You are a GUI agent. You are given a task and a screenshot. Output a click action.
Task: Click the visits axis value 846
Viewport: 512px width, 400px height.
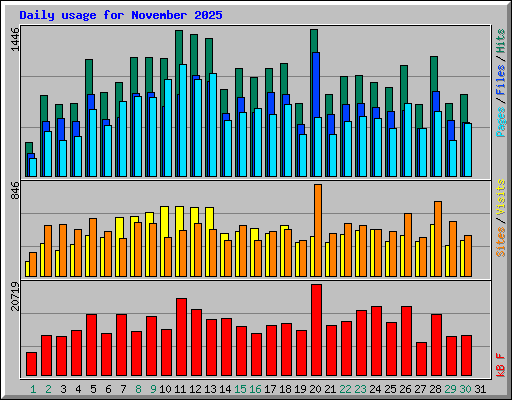click(16, 191)
